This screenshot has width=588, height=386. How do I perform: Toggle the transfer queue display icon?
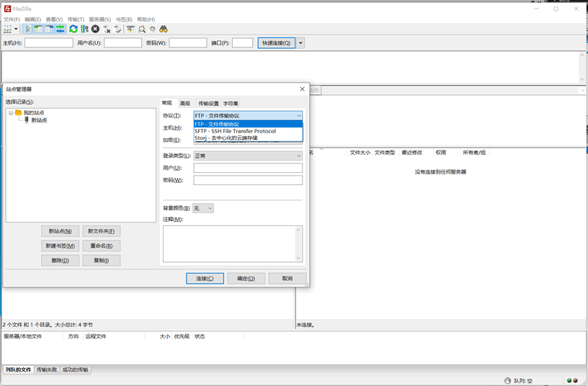[x=60, y=29]
